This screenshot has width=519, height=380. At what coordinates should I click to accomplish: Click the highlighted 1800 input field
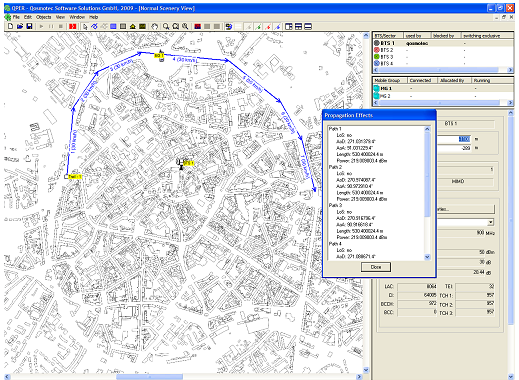pos(454,139)
